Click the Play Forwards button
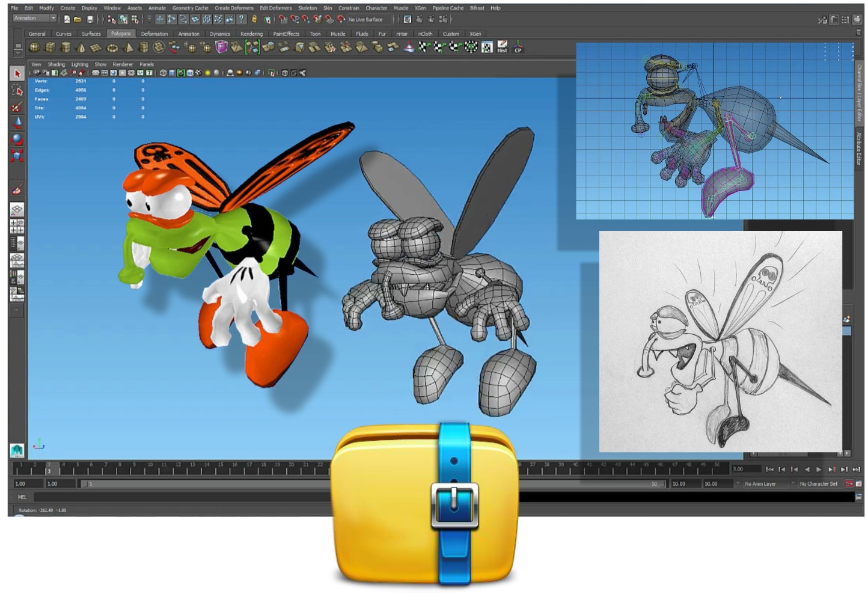 (819, 469)
